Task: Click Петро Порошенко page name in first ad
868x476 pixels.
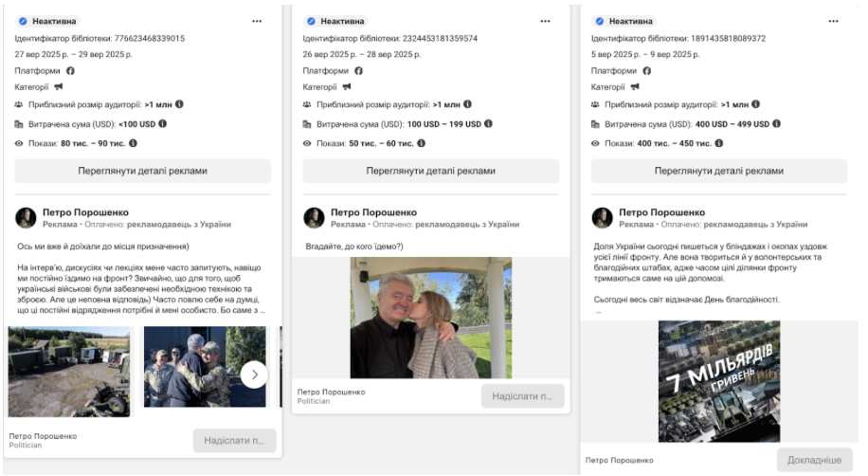Action: [85, 212]
